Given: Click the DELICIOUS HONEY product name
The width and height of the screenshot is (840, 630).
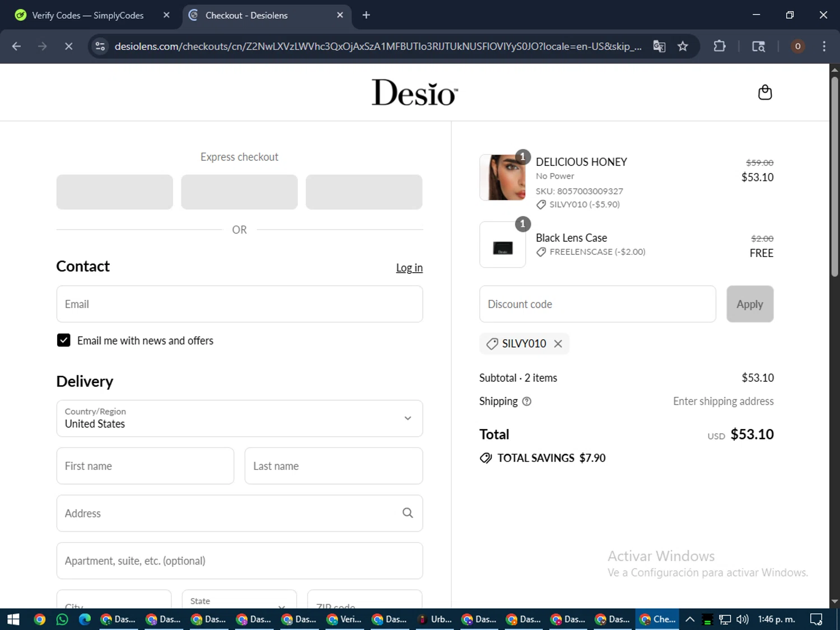Looking at the screenshot, I should coord(581,162).
